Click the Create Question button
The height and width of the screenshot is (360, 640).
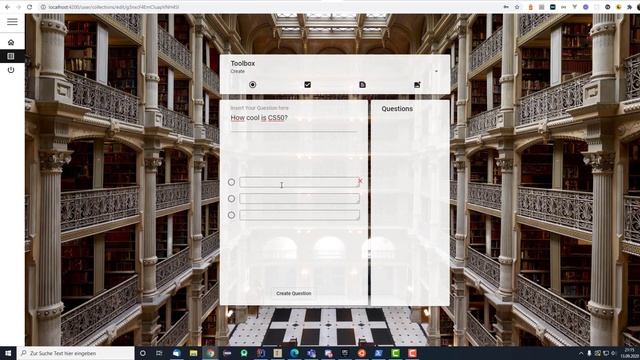click(x=293, y=293)
